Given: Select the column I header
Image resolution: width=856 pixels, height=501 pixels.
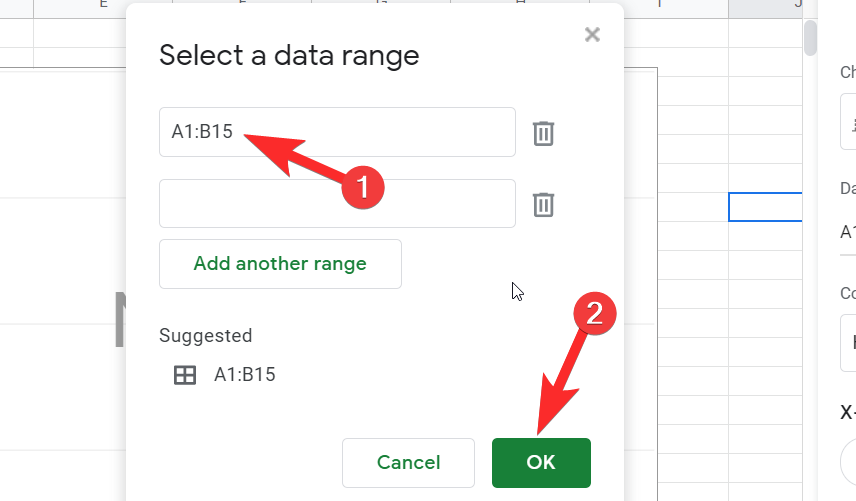Looking at the screenshot, I should (x=659, y=6).
